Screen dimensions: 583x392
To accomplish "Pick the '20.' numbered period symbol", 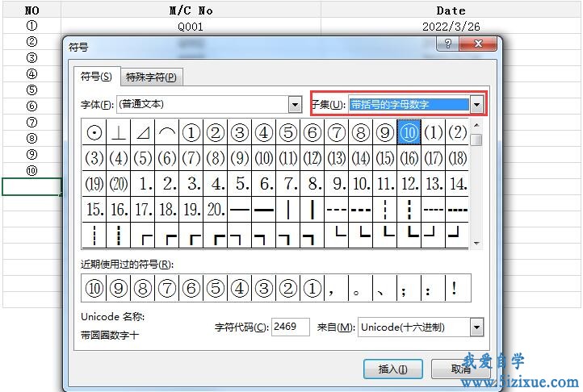I will pyautogui.click(x=216, y=210).
